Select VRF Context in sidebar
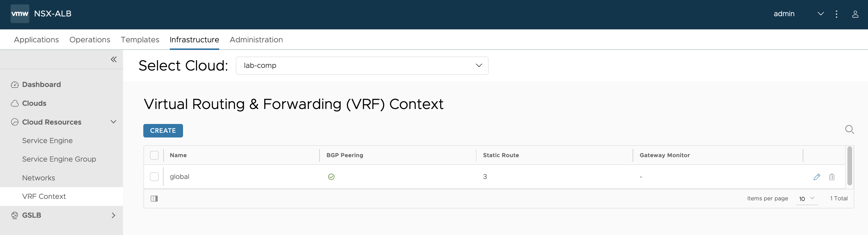 click(44, 196)
